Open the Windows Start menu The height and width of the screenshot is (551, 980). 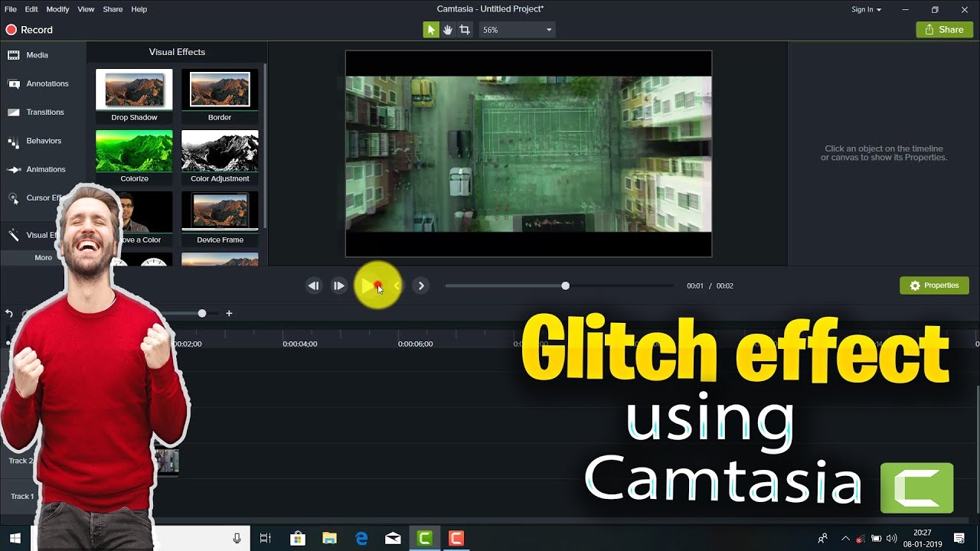pyautogui.click(x=15, y=539)
